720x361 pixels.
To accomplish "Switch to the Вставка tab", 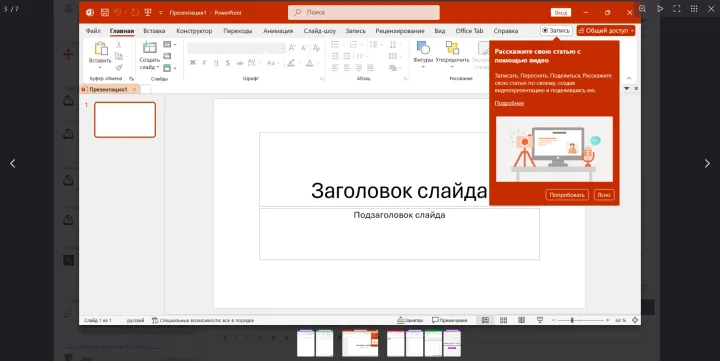I will [x=154, y=31].
